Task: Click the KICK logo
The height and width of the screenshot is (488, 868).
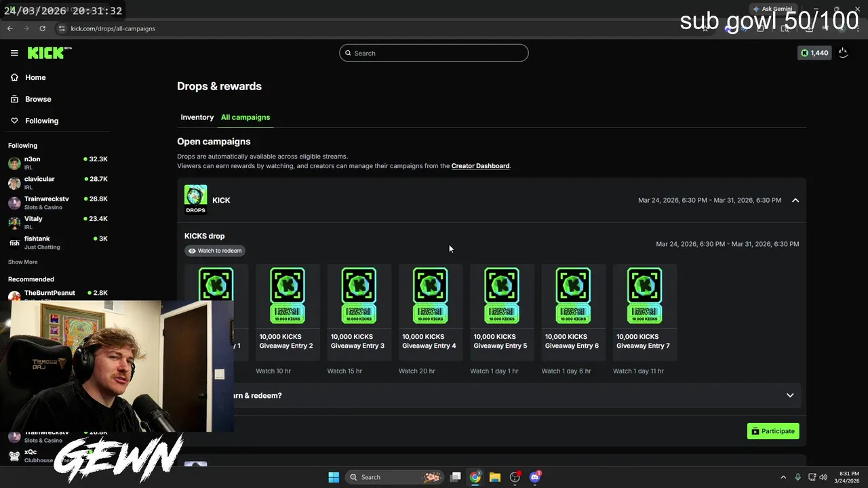Action: [50, 53]
